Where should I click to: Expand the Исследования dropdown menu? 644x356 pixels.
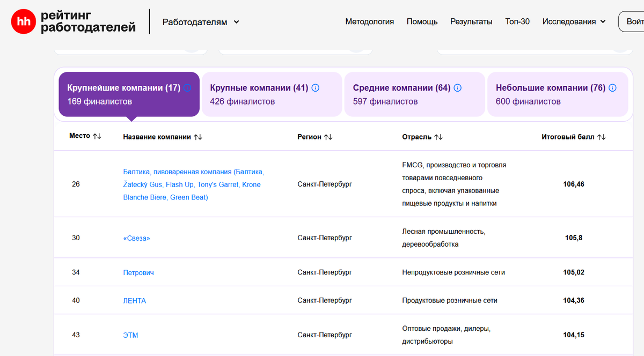pos(574,22)
